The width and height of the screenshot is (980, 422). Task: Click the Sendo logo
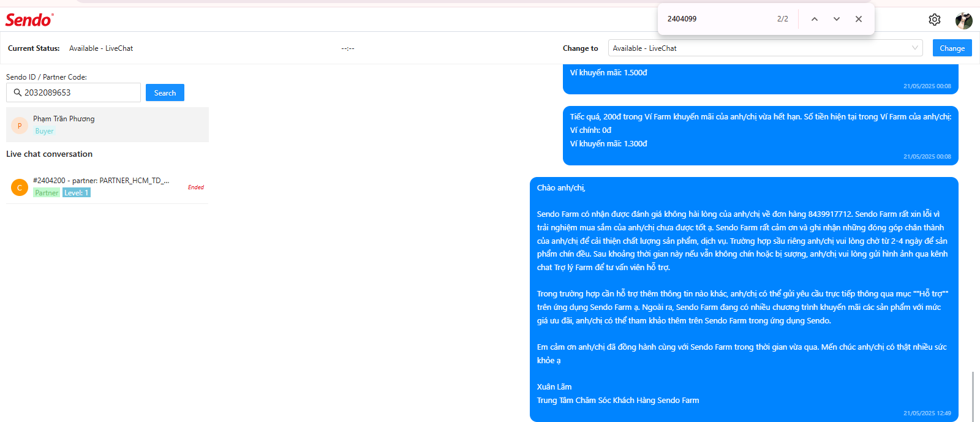click(29, 20)
